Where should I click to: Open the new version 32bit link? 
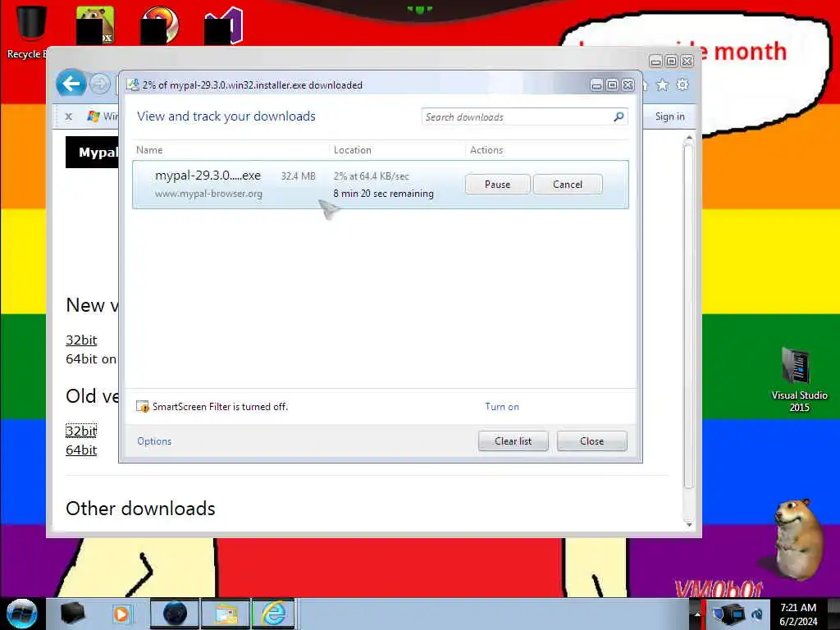(81, 340)
